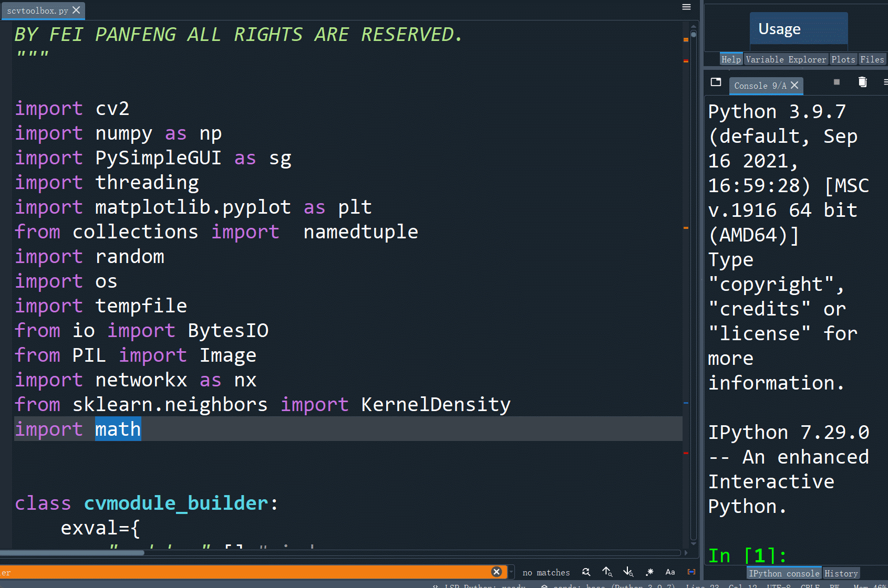Open editor pane hamburger menu
The height and width of the screenshot is (588, 888).
pos(686,7)
